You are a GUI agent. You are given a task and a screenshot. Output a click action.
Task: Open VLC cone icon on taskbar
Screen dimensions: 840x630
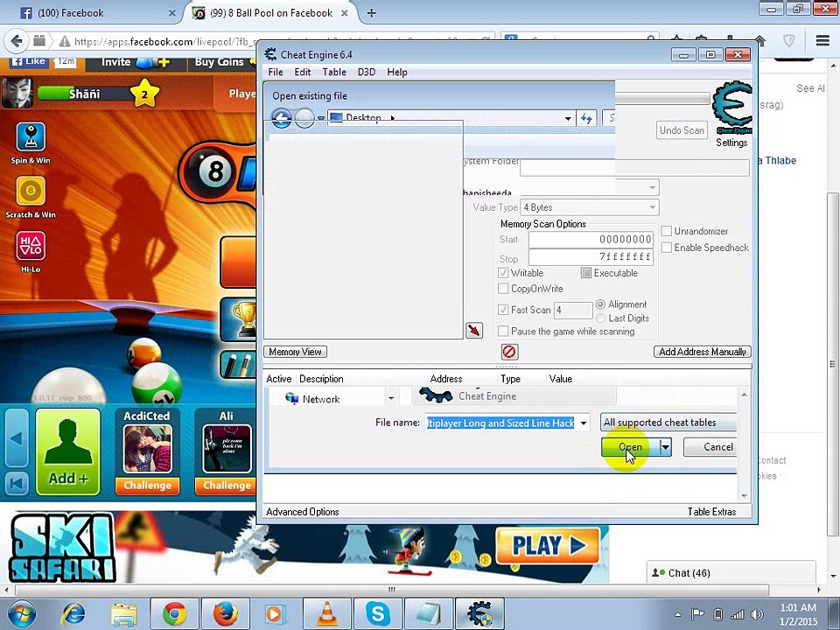(326, 614)
